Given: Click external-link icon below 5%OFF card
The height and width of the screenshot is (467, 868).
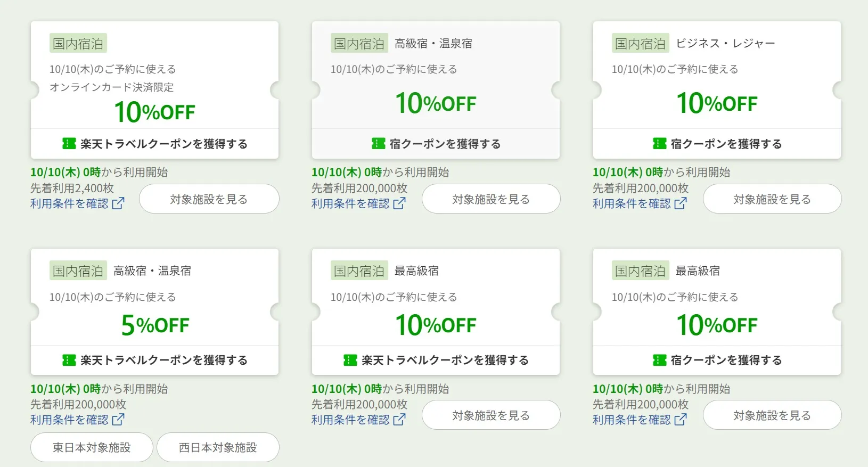Looking at the screenshot, I should [118, 420].
